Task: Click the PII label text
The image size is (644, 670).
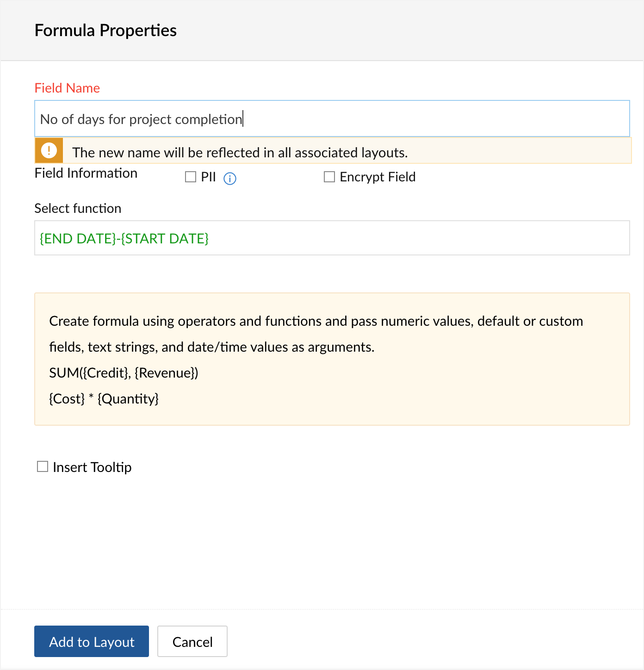Action: point(208,177)
